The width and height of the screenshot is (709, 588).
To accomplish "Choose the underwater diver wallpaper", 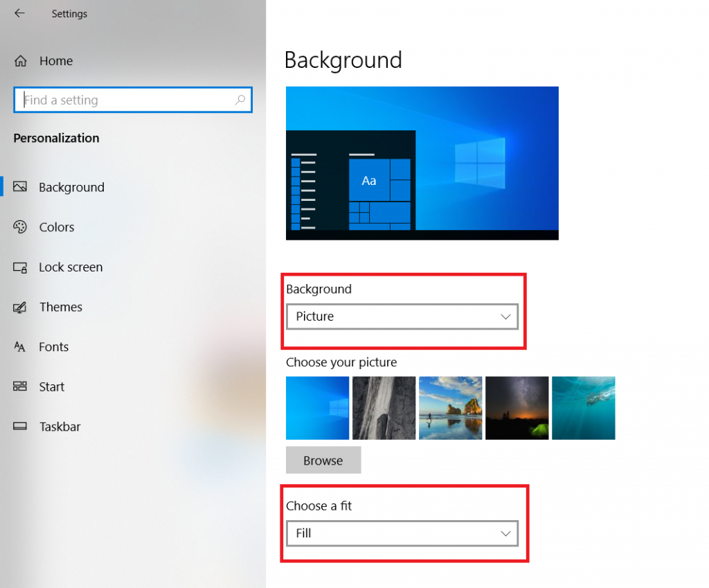I will pyautogui.click(x=583, y=408).
